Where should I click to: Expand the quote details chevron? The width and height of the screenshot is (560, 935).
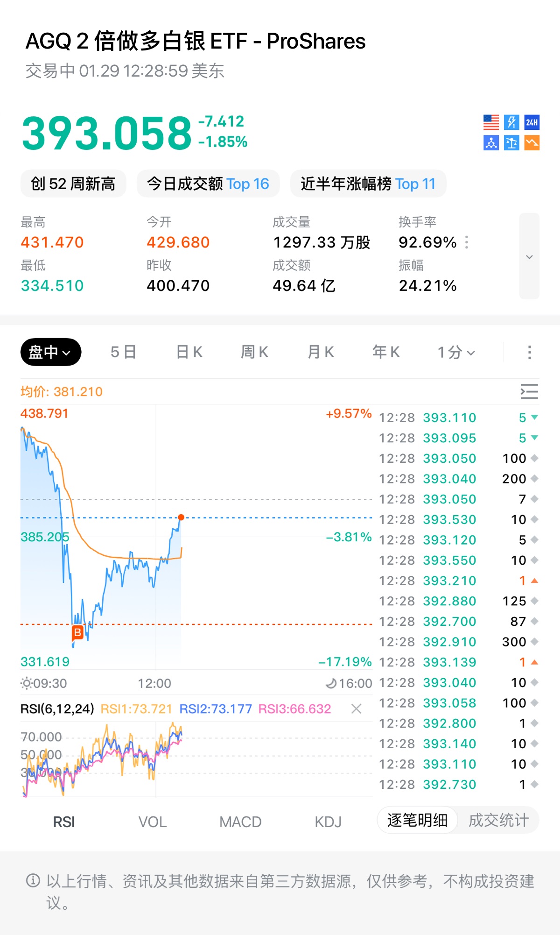point(529,256)
